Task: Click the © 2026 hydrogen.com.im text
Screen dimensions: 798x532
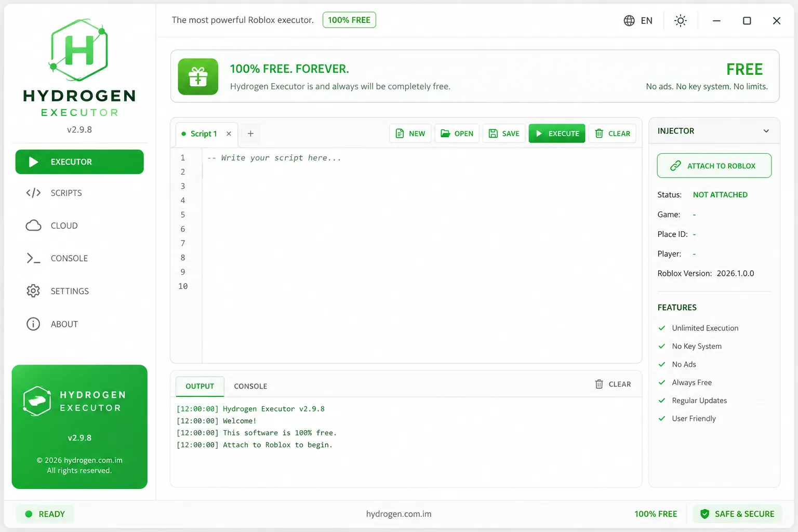Action: click(x=79, y=460)
